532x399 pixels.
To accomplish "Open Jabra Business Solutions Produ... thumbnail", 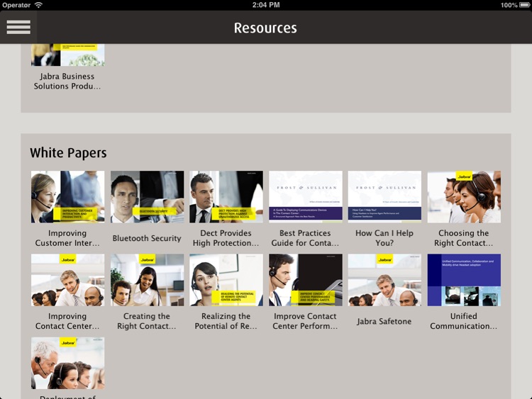I will point(68,55).
